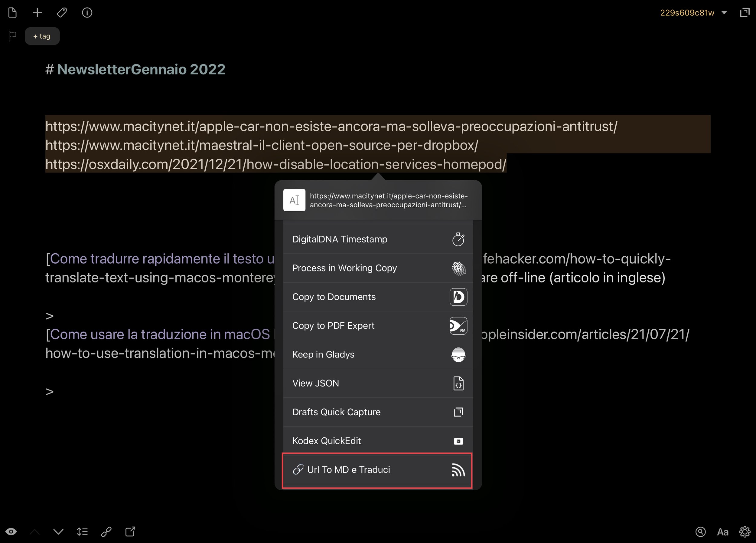Choose Copy to PDF Expert
Viewport: 756px width, 543px height.
378,326
